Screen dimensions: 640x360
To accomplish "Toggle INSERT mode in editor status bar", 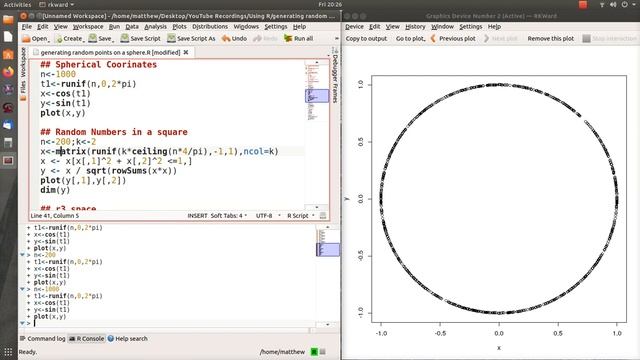I will 197,216.
